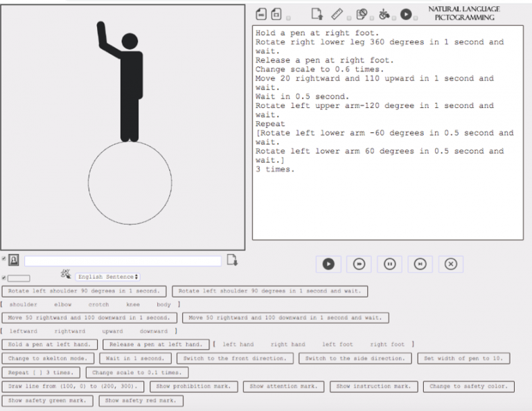Viewport: 532px width, 411px height.
Task: Click 'Hold a pen at left hand.' button
Action: point(50,345)
